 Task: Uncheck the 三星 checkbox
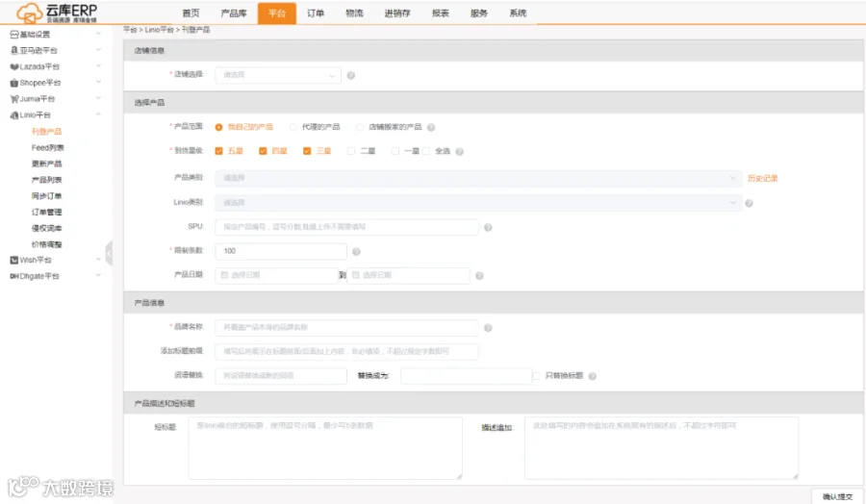pos(307,151)
